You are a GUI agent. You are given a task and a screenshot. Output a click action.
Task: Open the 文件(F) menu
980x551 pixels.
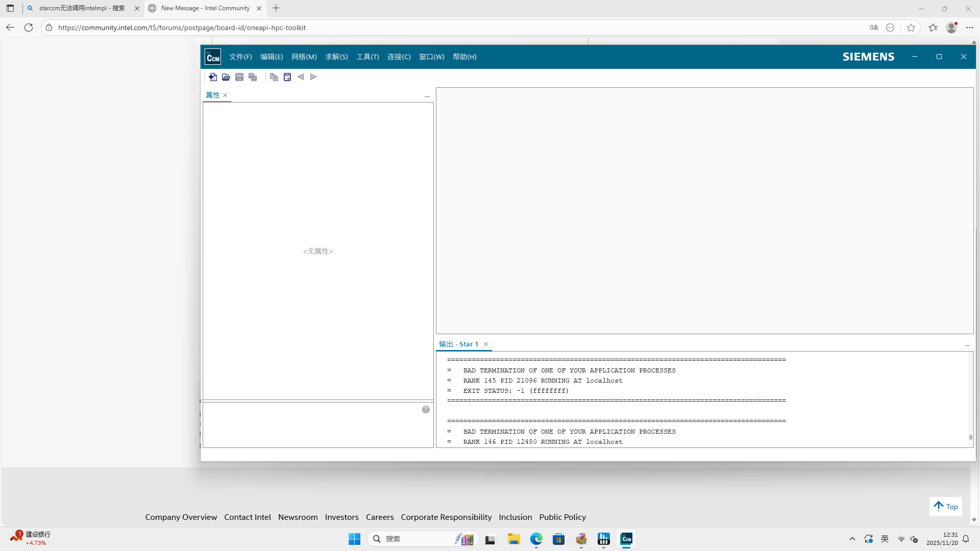coord(240,57)
